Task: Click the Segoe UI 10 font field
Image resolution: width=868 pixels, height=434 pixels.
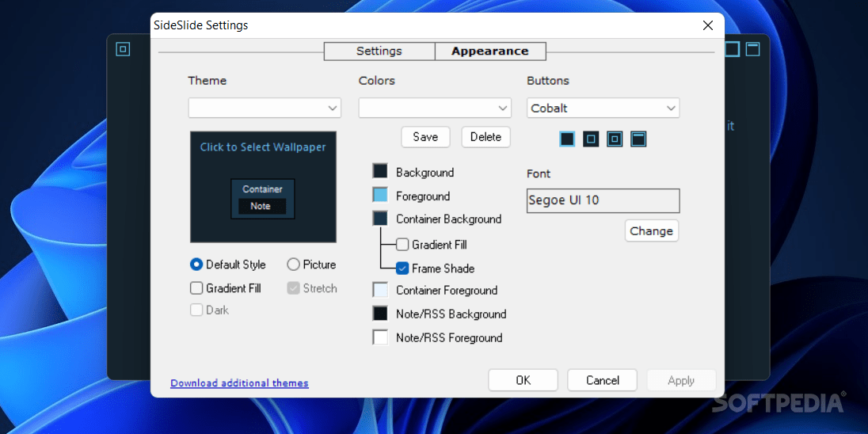Action: pyautogui.click(x=603, y=200)
